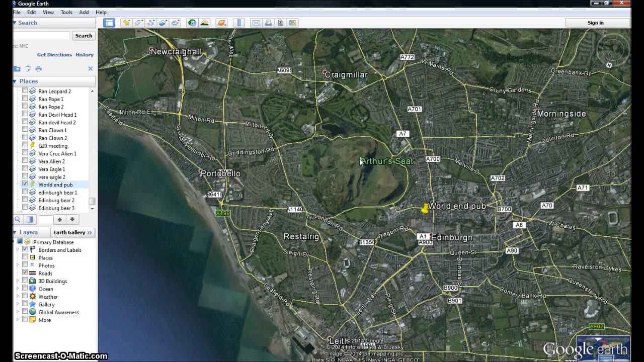Enable edinburgh bear 1 checkbox
Screen dimensions: 644x362
[25, 193]
